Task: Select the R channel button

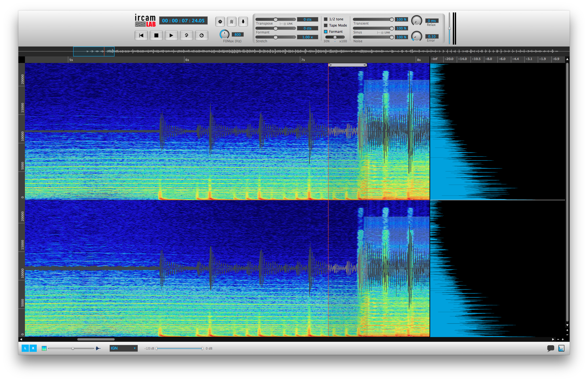Action: [33, 348]
